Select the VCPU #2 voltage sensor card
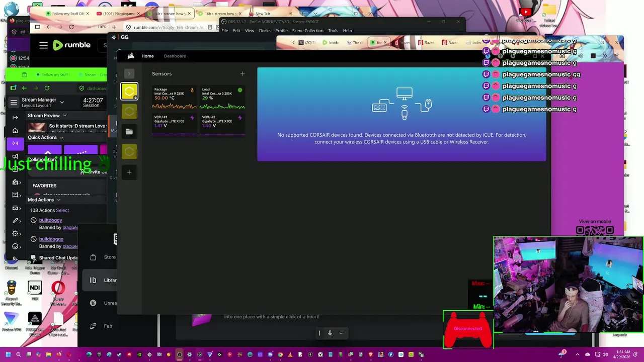 point(222,124)
